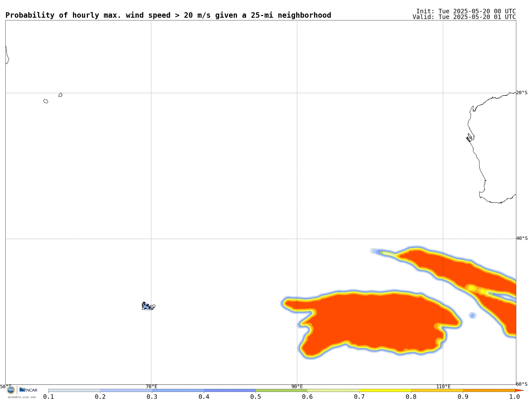
Task: Click the 70°E longitude label
Action: (151, 386)
